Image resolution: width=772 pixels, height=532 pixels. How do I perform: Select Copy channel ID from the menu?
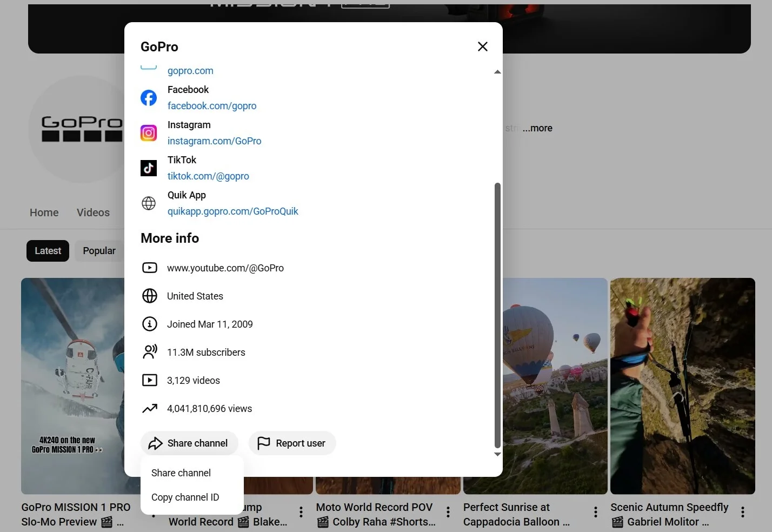pos(192,497)
